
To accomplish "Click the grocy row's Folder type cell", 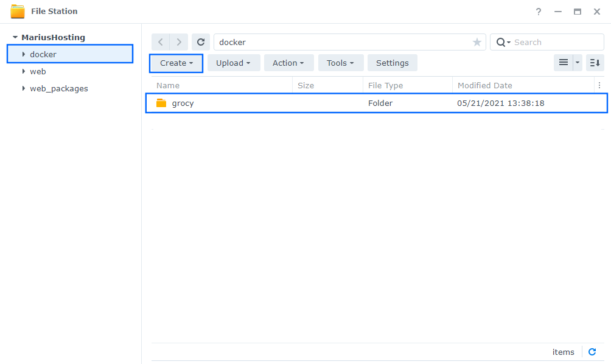I will coord(380,103).
